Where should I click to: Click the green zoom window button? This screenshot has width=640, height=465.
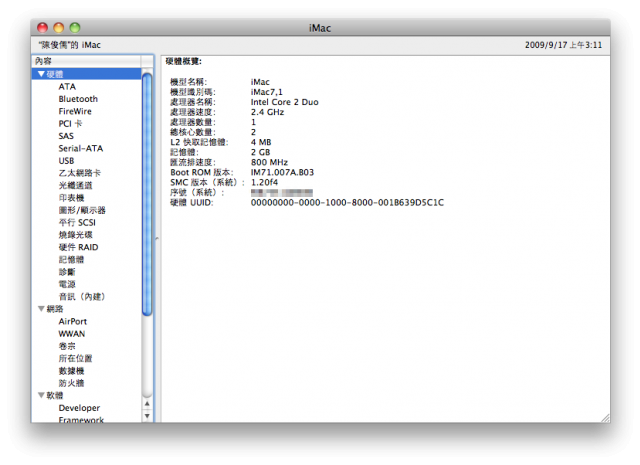point(75,27)
